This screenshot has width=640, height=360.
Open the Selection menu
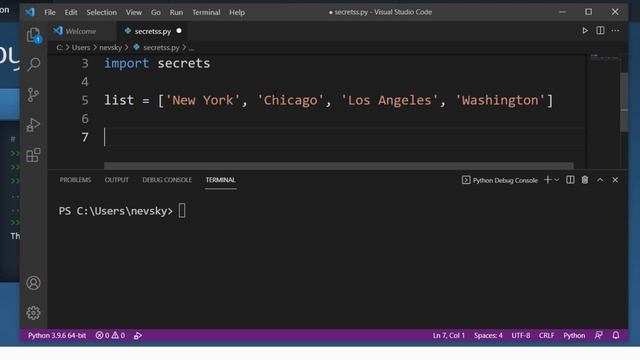point(101,12)
